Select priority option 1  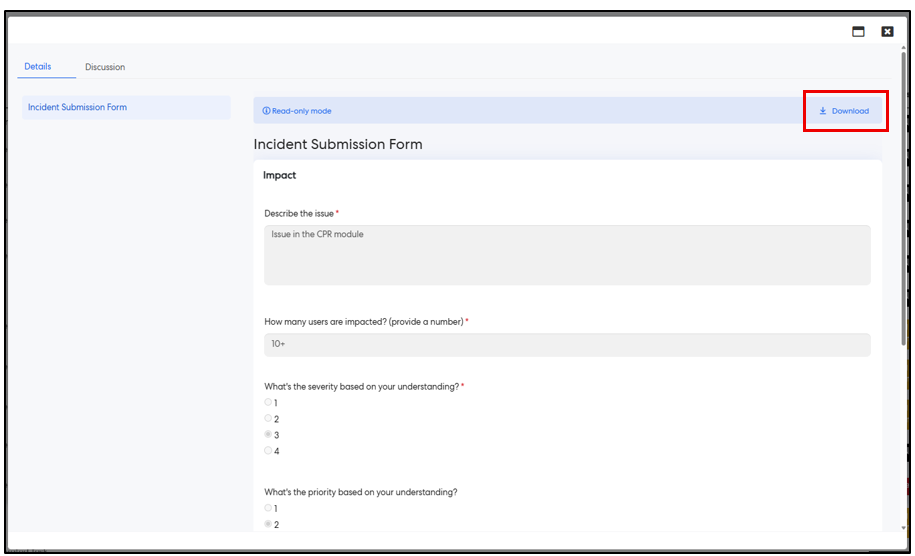tap(268, 508)
